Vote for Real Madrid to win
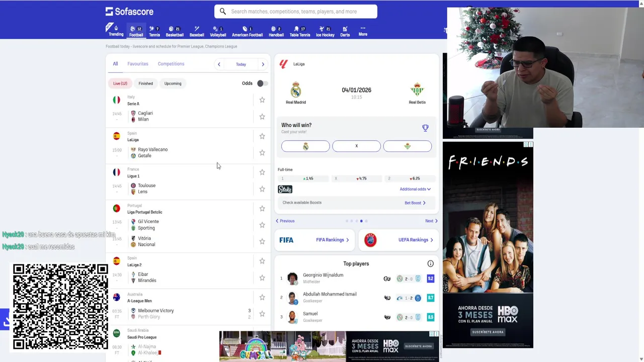This screenshot has width=644, height=362. tap(305, 146)
